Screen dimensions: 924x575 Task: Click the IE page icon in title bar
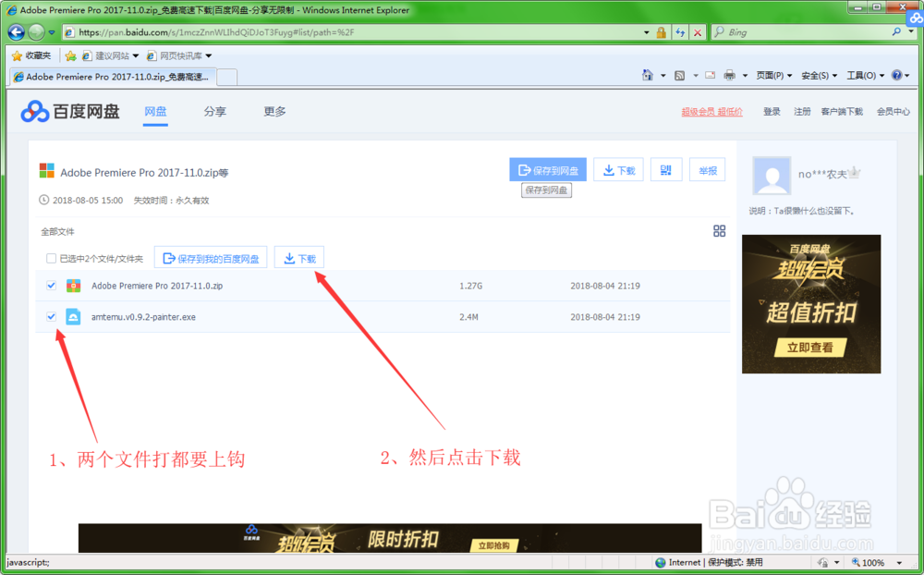tap(11, 10)
